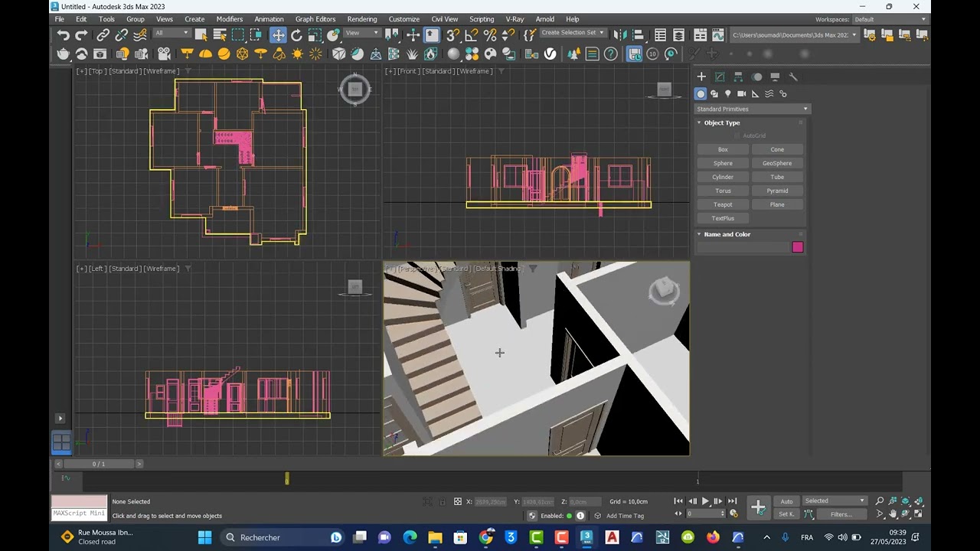Open the Create Selection Set dropdown
The image size is (980, 551).
point(573,33)
